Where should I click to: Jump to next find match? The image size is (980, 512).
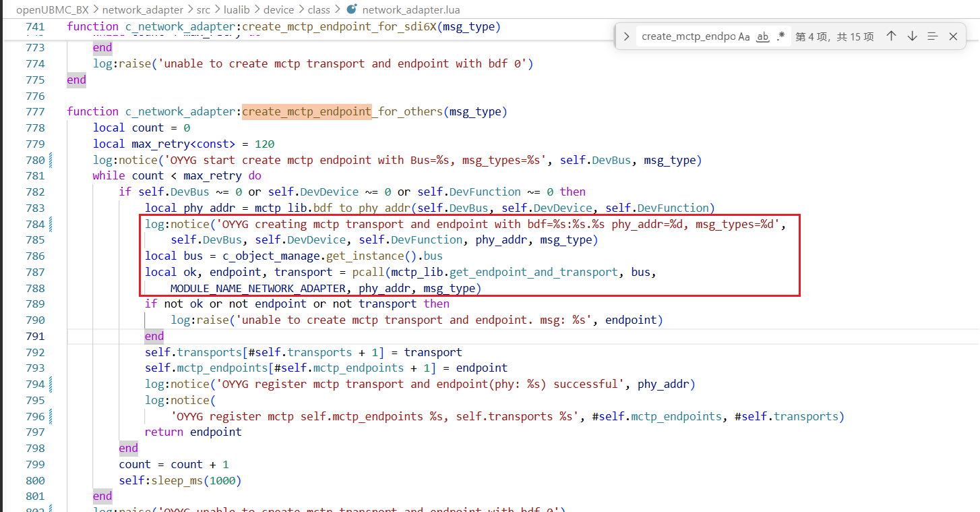(x=912, y=36)
